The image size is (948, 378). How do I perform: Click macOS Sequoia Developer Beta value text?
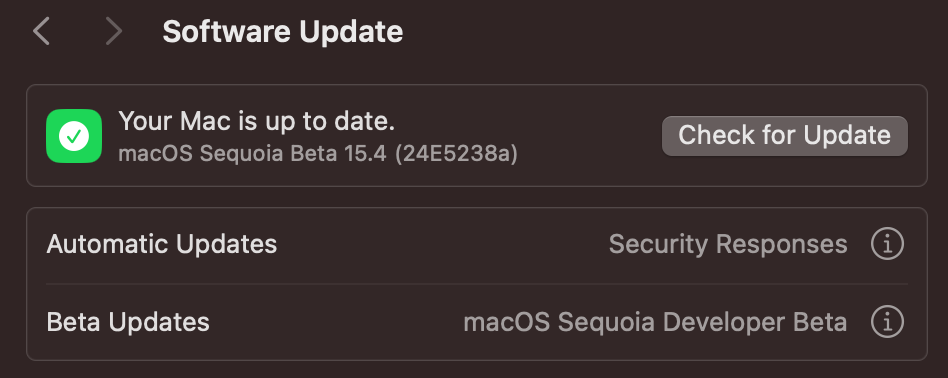655,322
